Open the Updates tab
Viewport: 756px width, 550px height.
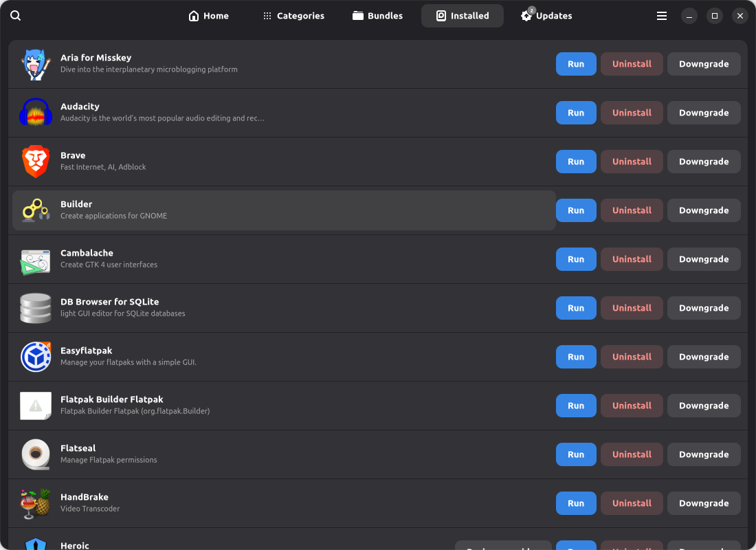pos(546,16)
